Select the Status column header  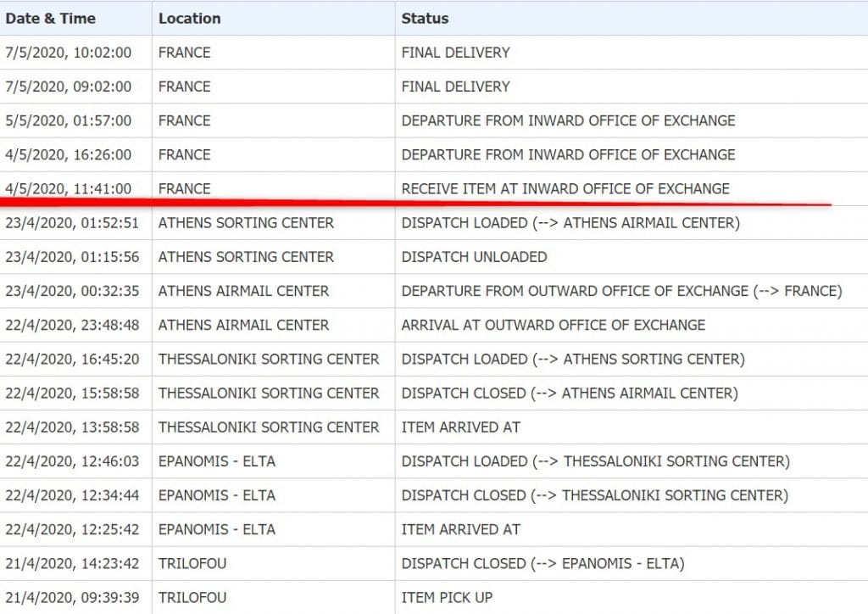tap(425, 18)
